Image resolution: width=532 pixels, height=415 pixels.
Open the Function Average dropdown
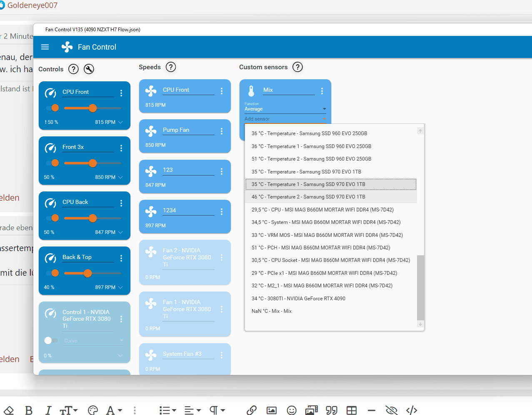285,108
